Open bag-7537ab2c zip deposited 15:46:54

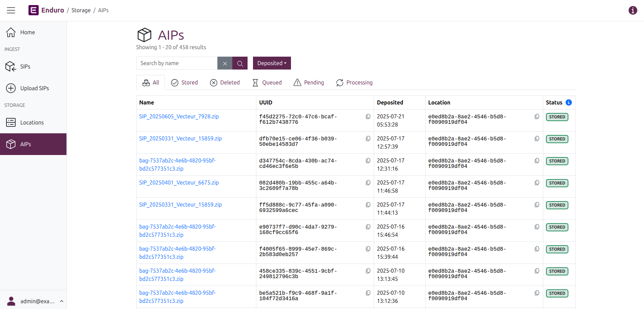pyautogui.click(x=177, y=231)
